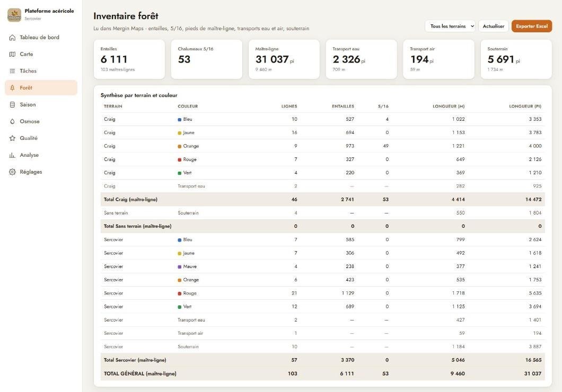The image size is (562, 392).
Task: Click the tree icon beside Forêt
Action: click(x=12, y=88)
